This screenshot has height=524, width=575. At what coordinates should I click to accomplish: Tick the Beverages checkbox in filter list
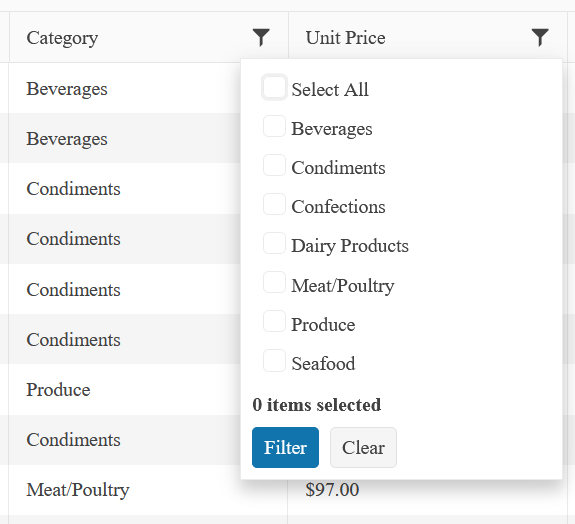pyautogui.click(x=274, y=127)
